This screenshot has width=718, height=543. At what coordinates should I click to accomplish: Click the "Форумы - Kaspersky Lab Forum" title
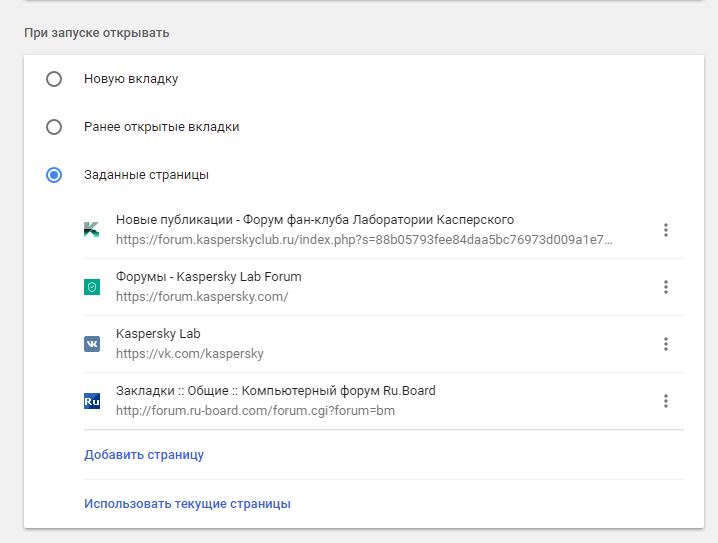(x=208, y=277)
